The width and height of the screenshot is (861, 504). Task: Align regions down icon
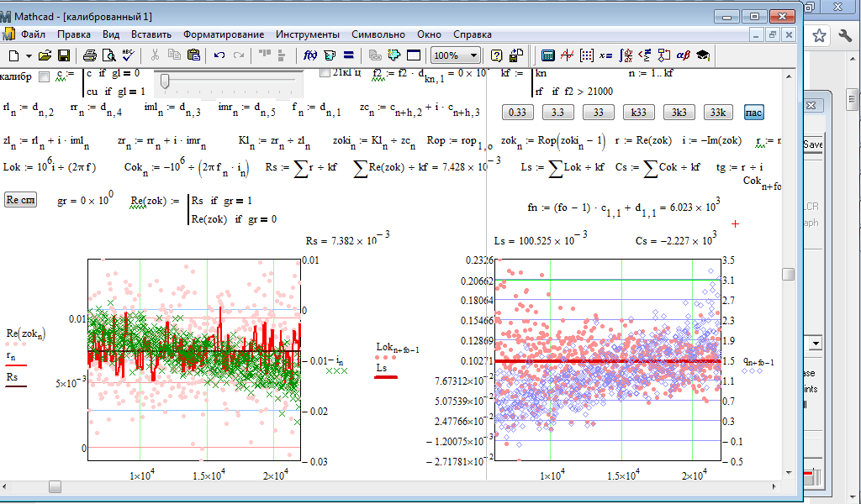click(283, 55)
